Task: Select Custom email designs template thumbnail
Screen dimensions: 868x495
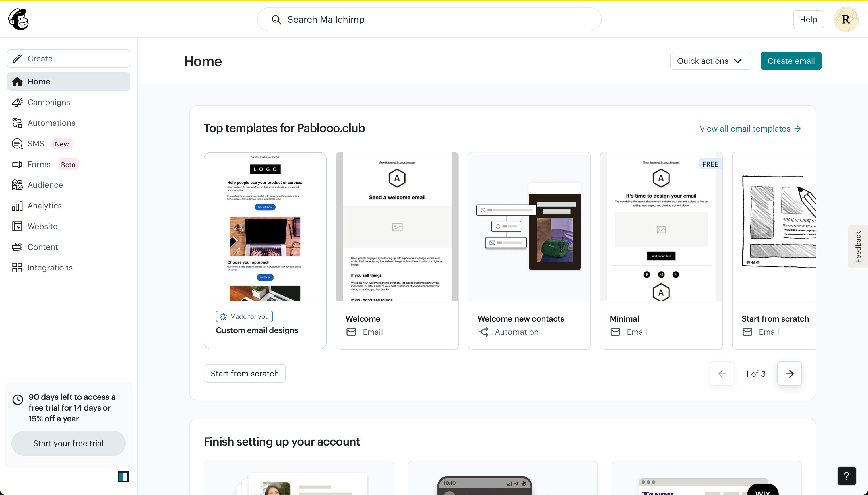Action: pyautogui.click(x=265, y=227)
